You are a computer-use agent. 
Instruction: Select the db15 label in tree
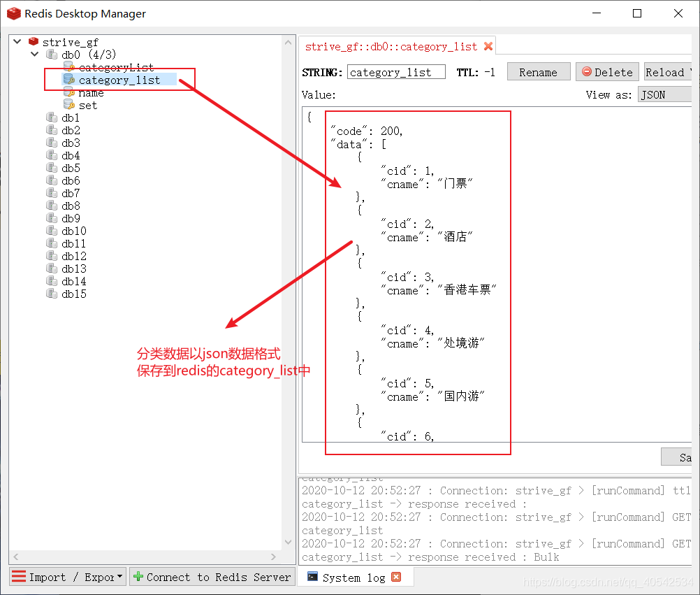point(74,294)
